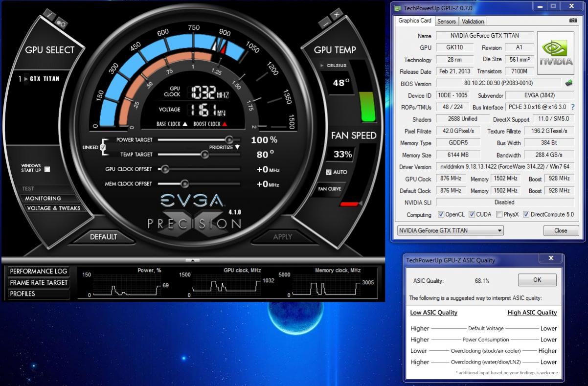Open the Frame Rate Target tab
588x386 pixels.
38,283
